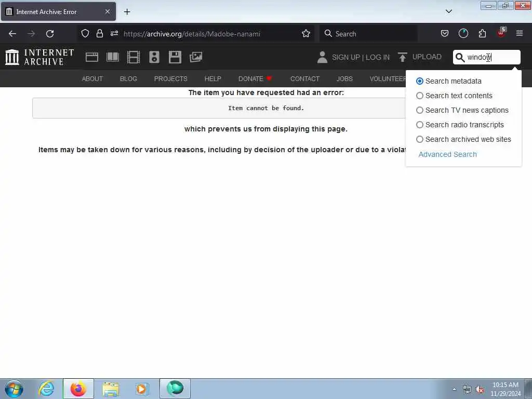Click the Firefox taskbar icon
The width and height of the screenshot is (532, 399).
click(78, 389)
